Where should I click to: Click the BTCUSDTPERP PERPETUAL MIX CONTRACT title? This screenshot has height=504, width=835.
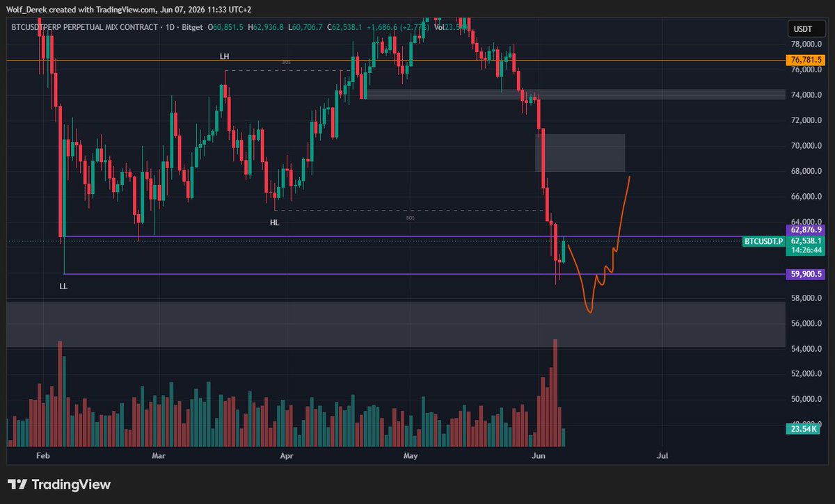click(85, 27)
